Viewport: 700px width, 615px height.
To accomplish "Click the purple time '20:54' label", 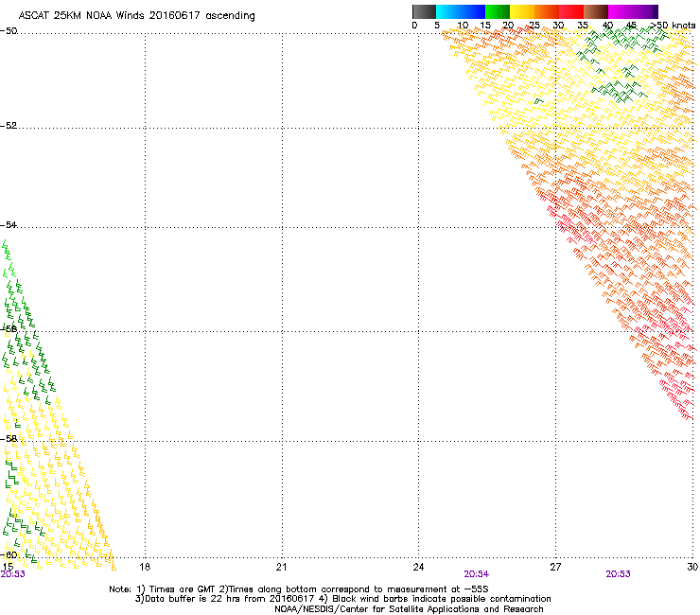I will point(477,574).
